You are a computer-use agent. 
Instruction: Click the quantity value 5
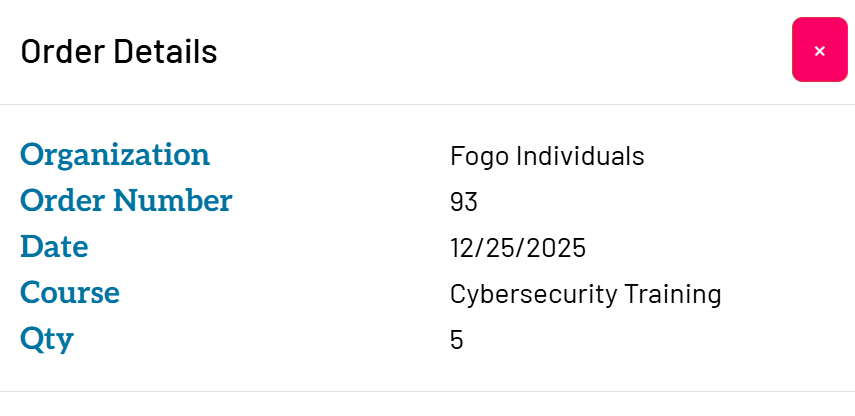457,340
